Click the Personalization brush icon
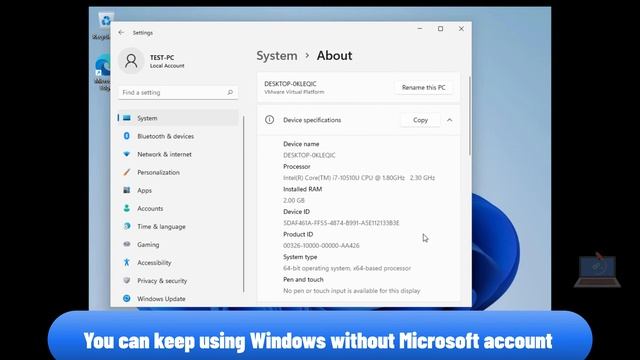The height and width of the screenshot is (360, 640). (x=127, y=172)
